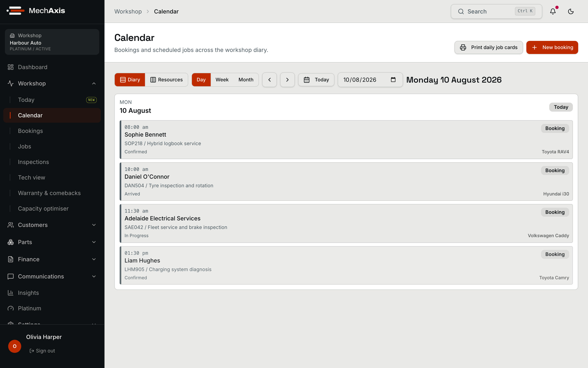Image resolution: width=588 pixels, height=368 pixels.
Task: Click the Dashboard grid icon
Action: (10, 67)
